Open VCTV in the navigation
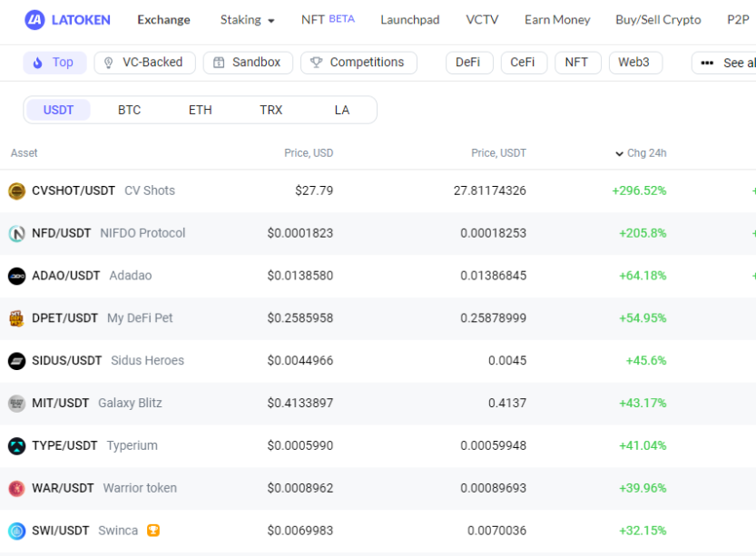Screen dimensions: 756x556 click(x=482, y=20)
